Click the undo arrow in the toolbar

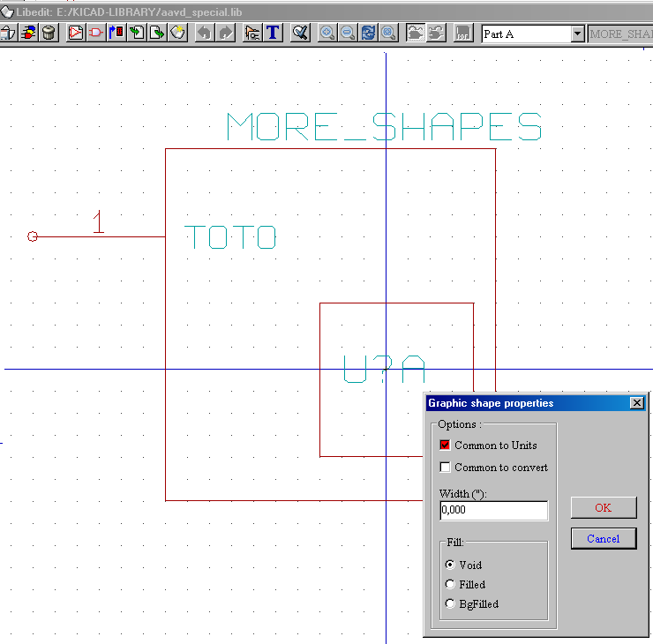tap(204, 34)
